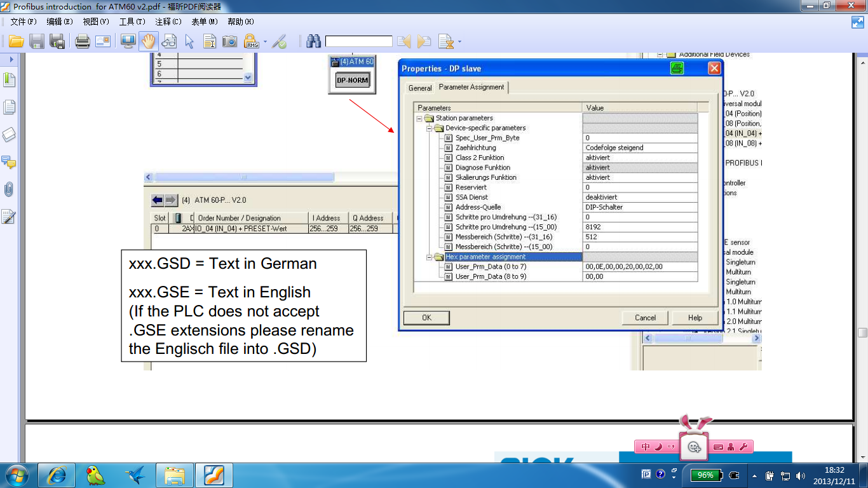Click the volume speaker tray icon
This screenshot has height=488, width=868.
click(800, 475)
